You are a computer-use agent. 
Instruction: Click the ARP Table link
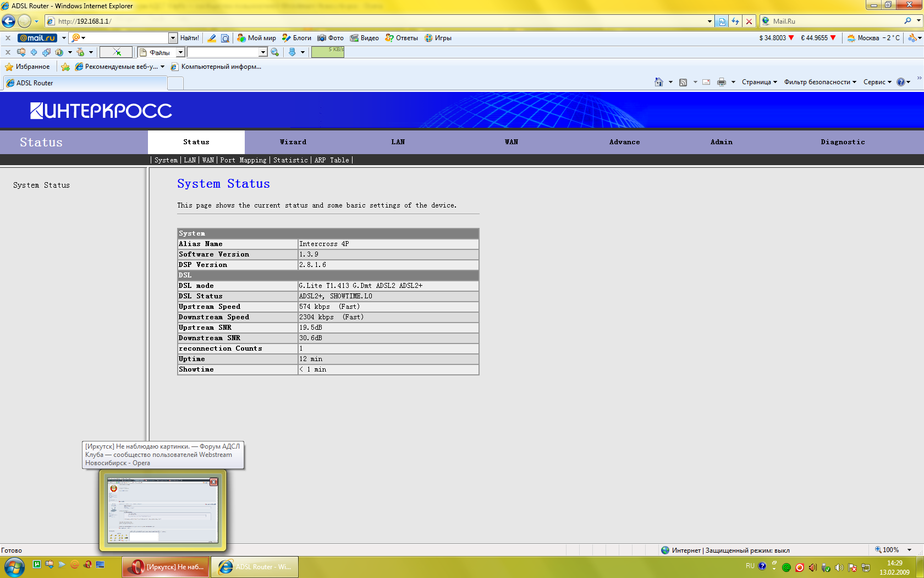332,160
